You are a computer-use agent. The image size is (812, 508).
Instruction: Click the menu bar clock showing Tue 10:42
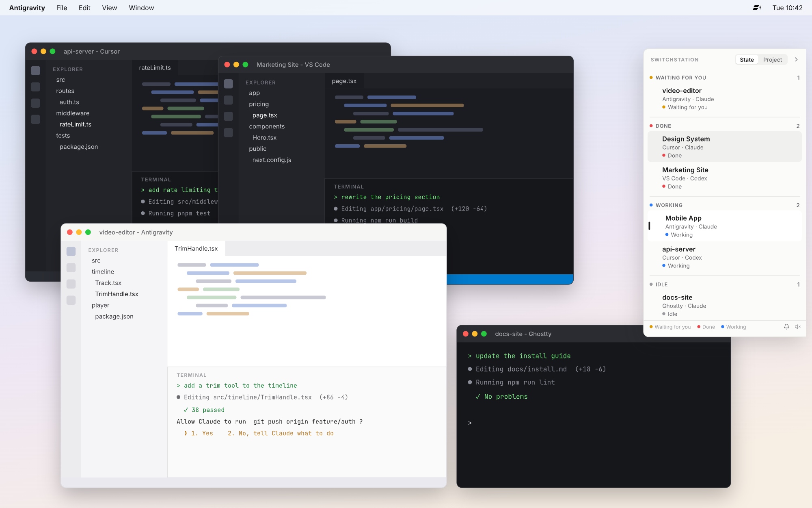click(x=787, y=8)
